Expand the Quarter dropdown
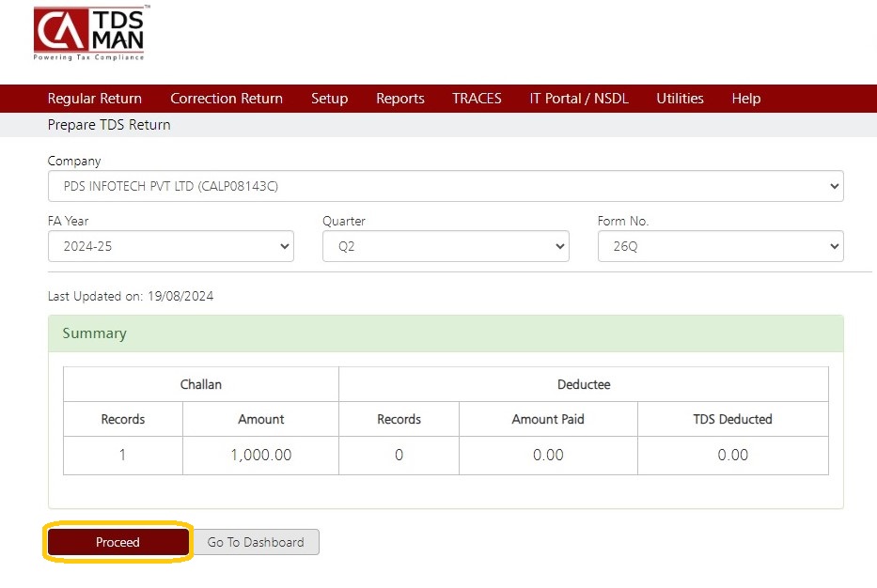This screenshot has height=588, width=877. (446, 246)
